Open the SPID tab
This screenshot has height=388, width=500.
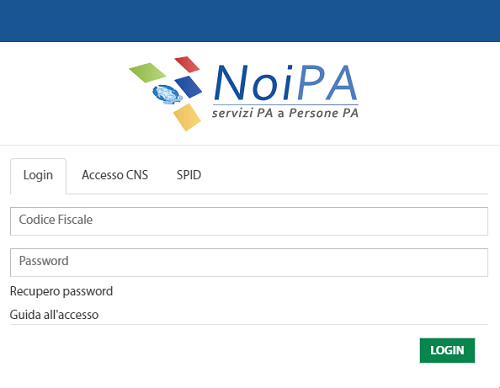tap(189, 175)
